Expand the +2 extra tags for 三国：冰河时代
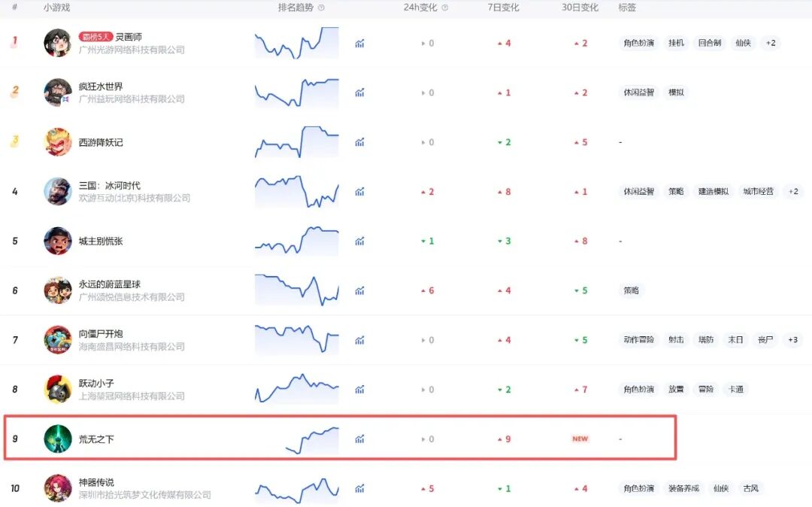The height and width of the screenshot is (507, 812). 793,192
